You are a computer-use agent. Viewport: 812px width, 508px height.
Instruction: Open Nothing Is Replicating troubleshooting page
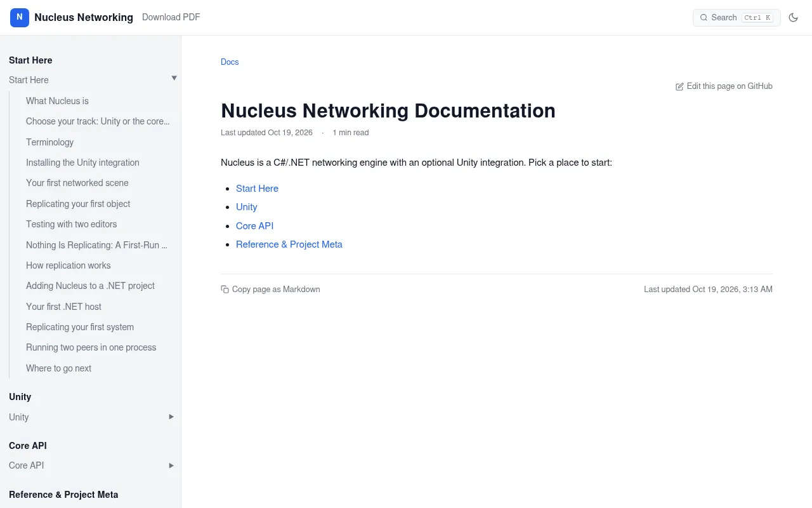click(x=97, y=245)
